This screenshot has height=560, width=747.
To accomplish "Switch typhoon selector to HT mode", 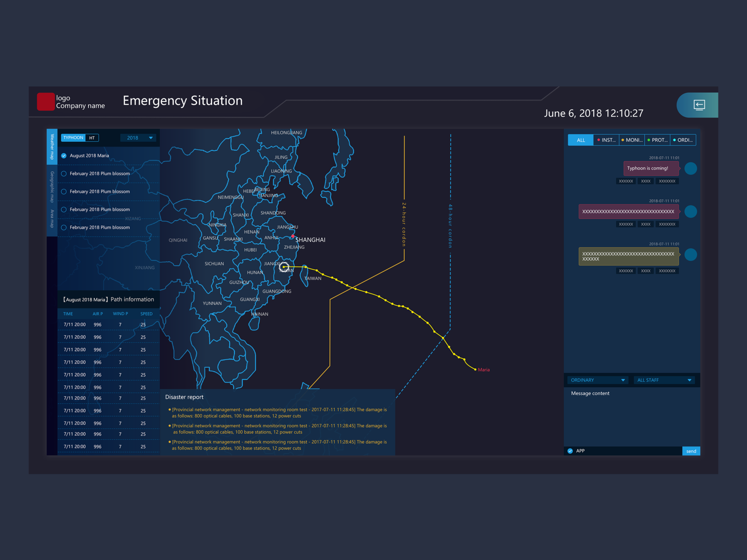I will 92,138.
